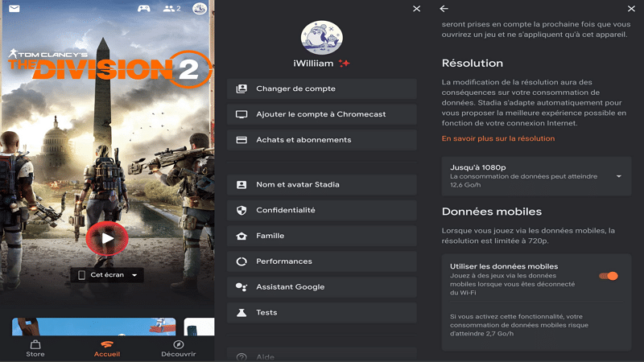Select 'Changer de compte'

coord(321,88)
